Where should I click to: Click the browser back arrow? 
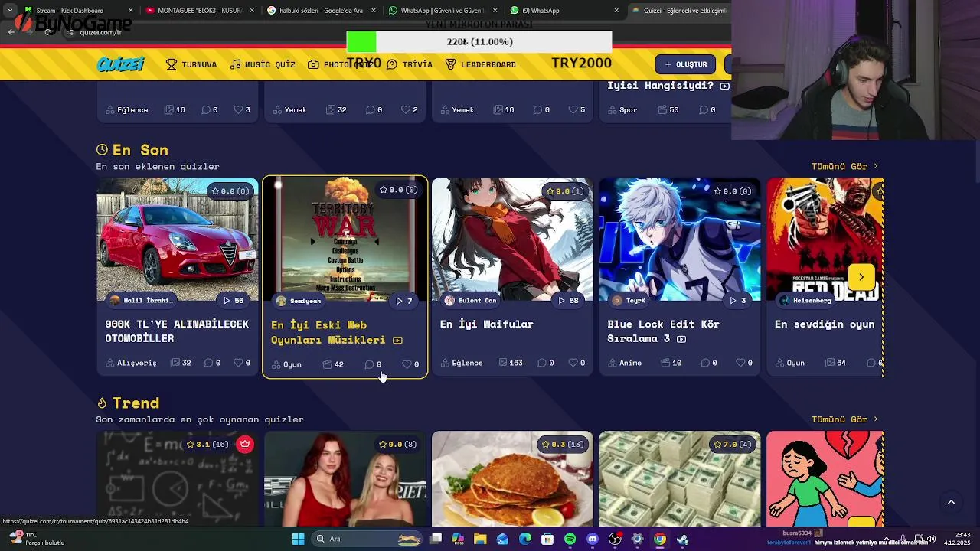pos(11,31)
